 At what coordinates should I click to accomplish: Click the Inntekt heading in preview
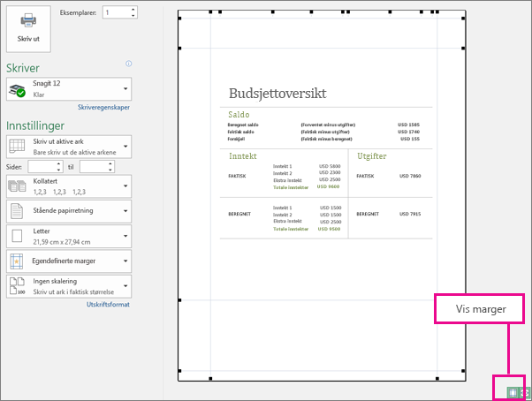(x=243, y=156)
